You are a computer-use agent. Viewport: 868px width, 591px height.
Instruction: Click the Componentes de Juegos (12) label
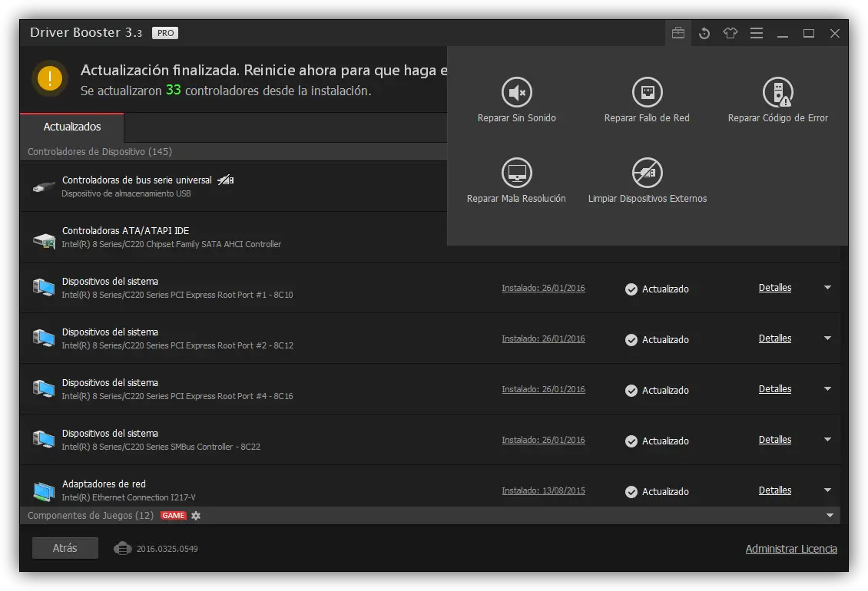click(x=91, y=516)
